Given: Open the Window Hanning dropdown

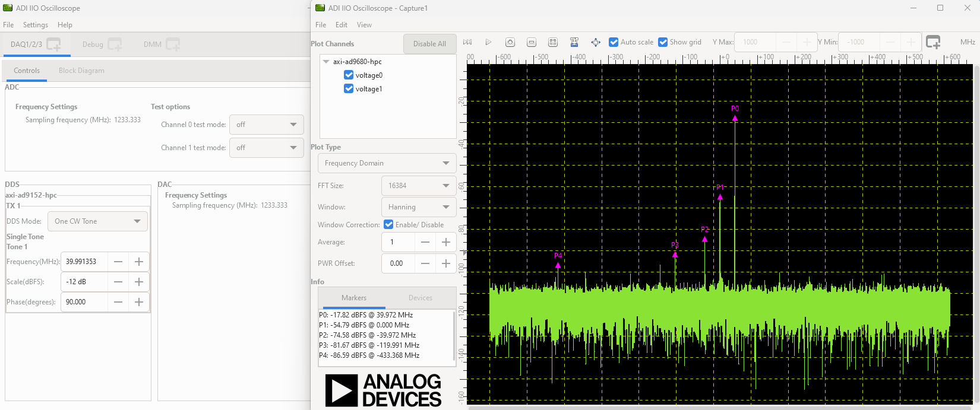Looking at the screenshot, I should coord(419,207).
